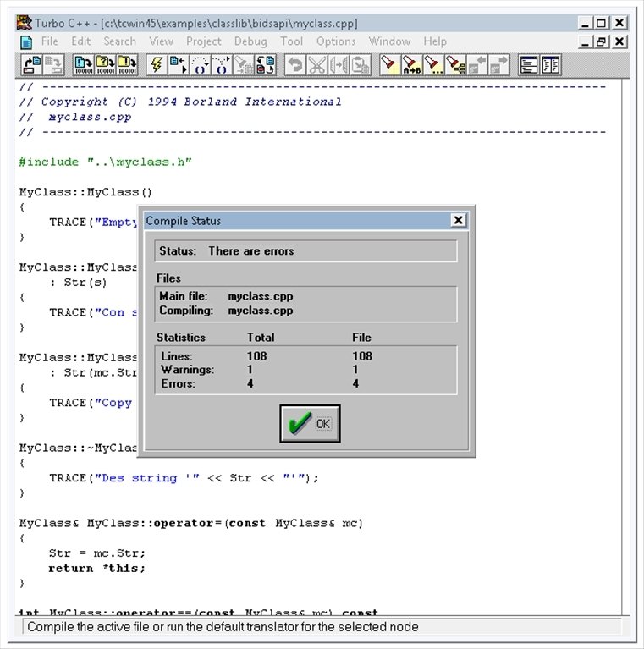Click OK in the Compile Status dialog

coord(310,423)
